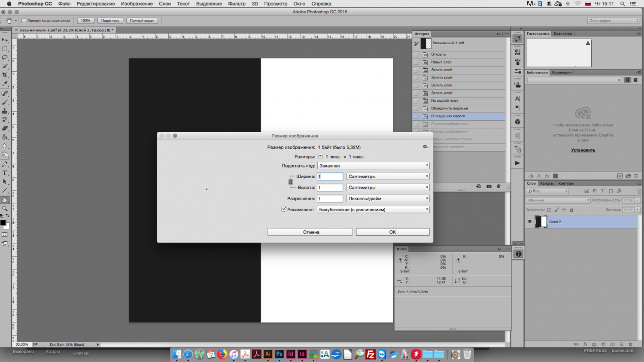
Task: Click the Полный экран button
Action: point(142,21)
